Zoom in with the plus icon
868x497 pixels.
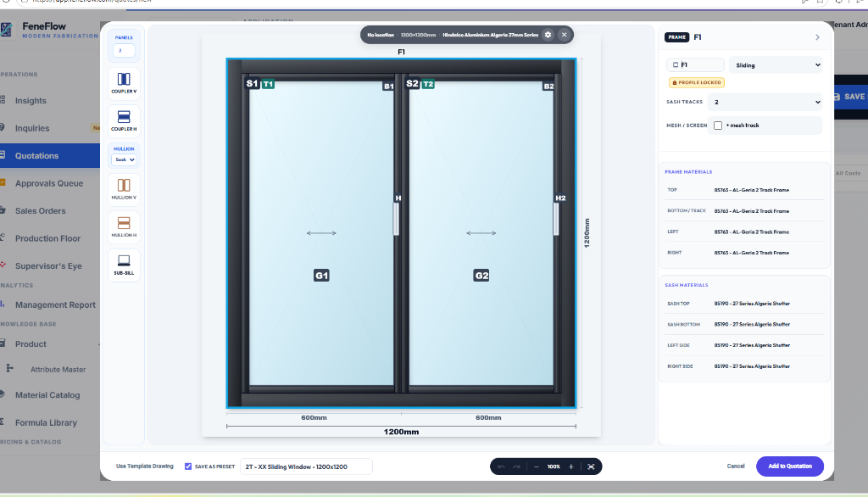[570, 466]
